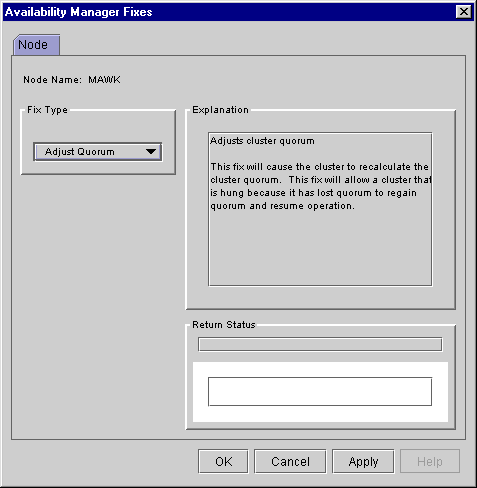477x488 pixels.
Task: Focus the white Return Status message field
Action: 320,392
